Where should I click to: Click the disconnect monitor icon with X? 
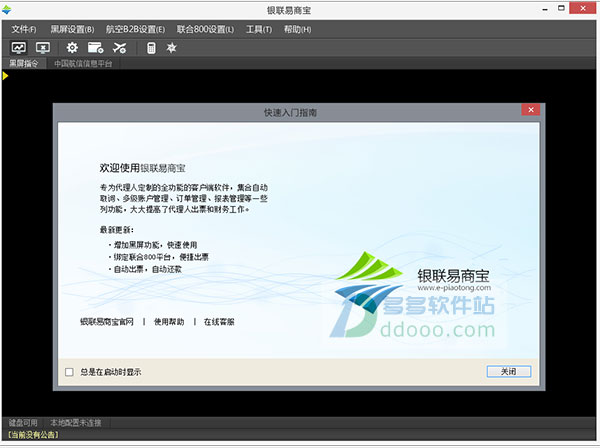pyautogui.click(x=43, y=48)
